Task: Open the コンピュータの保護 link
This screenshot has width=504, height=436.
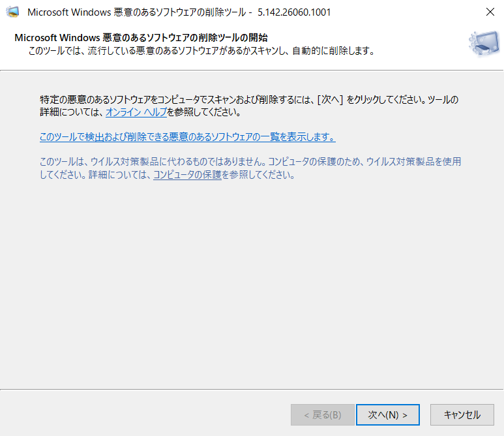Action: [187, 175]
